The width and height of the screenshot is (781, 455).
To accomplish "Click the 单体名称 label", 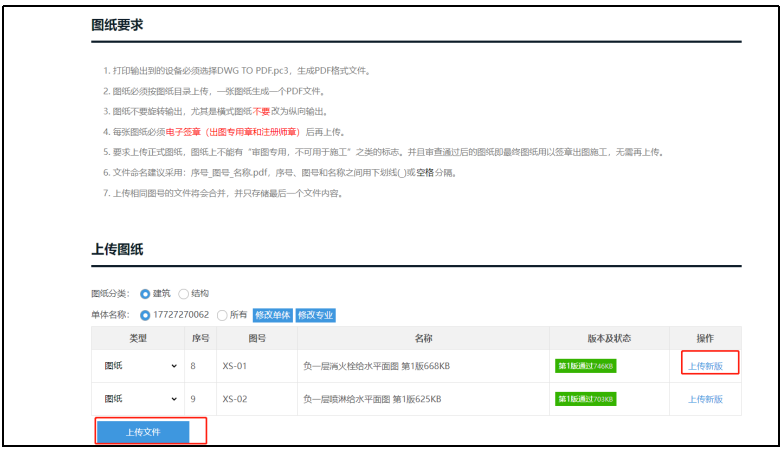I will pos(110,314).
